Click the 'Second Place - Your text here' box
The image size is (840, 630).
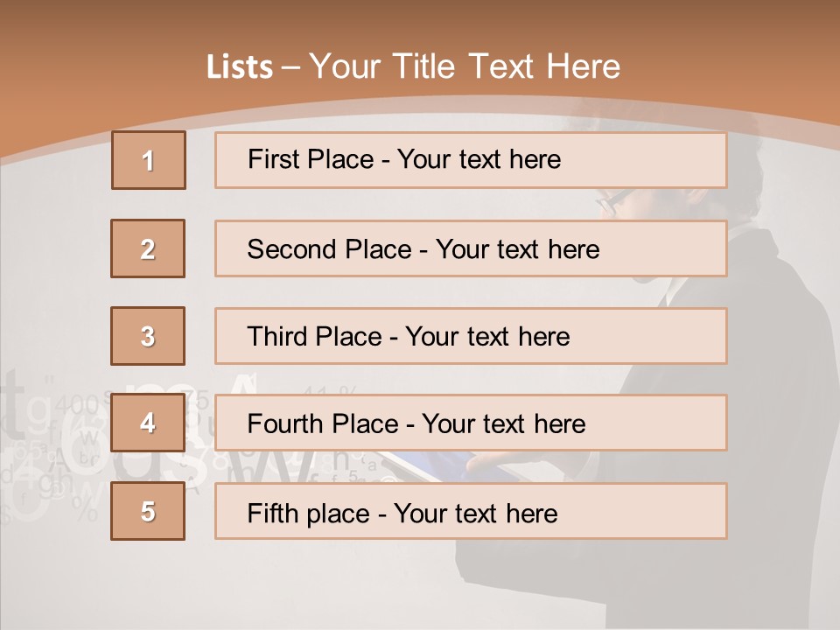tap(470, 248)
